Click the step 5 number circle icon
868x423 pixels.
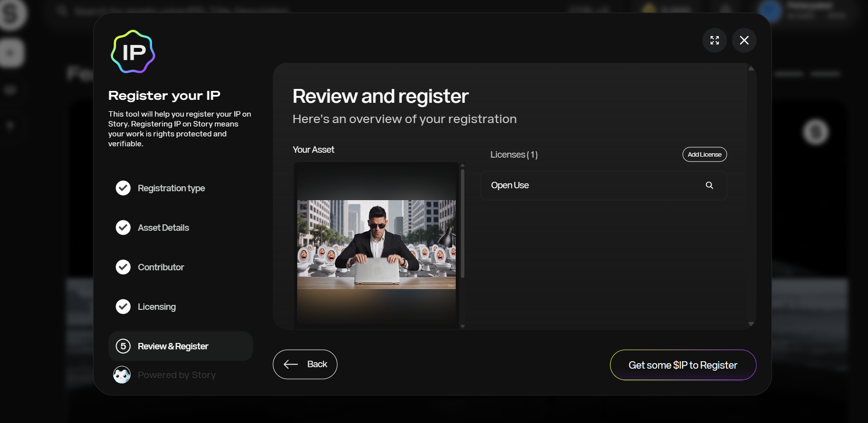point(123,346)
